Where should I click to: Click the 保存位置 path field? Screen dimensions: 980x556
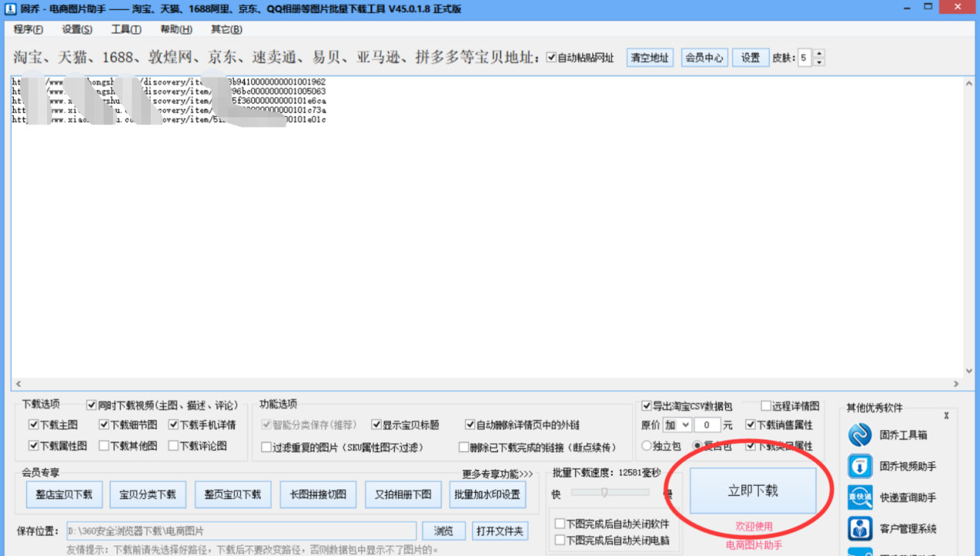[241, 531]
